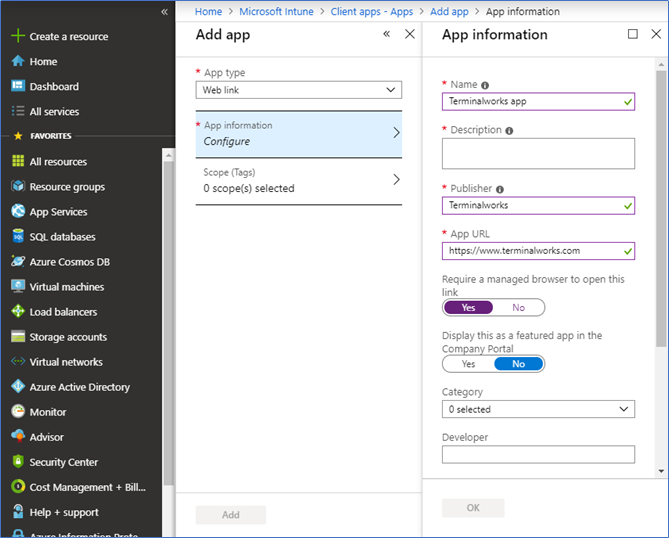Click the Publisher field info icon
This screenshot has width=669, height=538.
(500, 189)
